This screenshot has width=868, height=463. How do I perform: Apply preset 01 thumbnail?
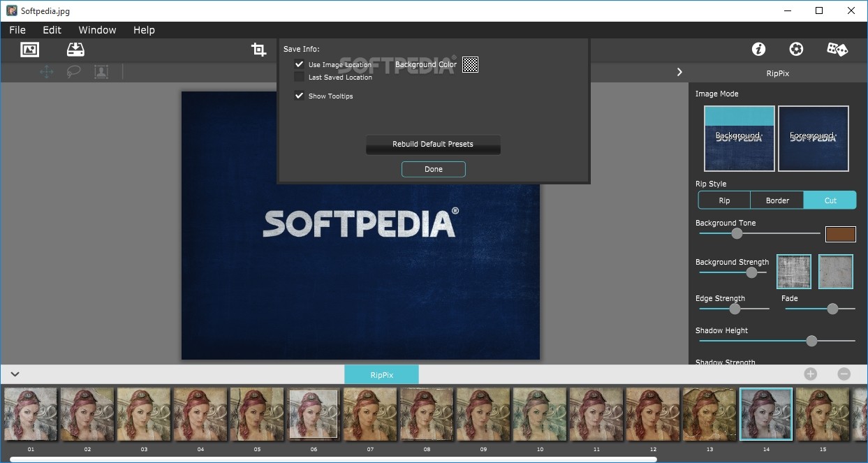click(31, 414)
